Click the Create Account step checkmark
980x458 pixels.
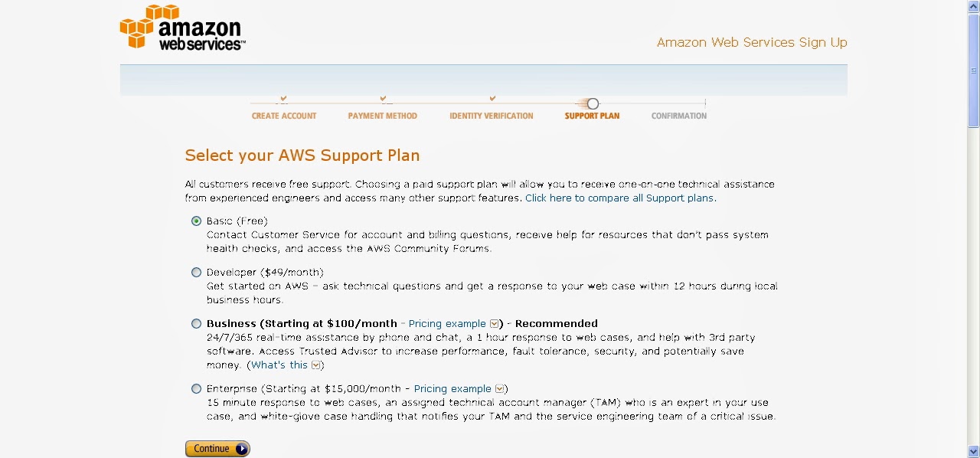click(x=283, y=98)
